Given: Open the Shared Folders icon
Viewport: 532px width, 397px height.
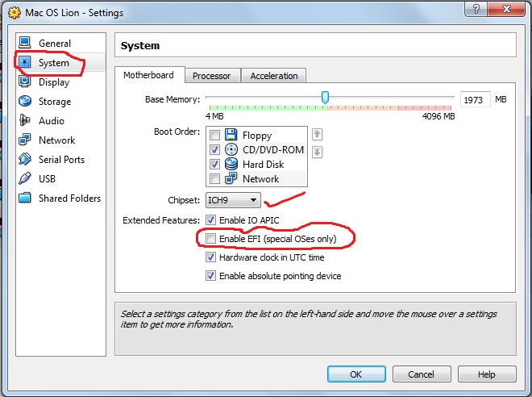Looking at the screenshot, I should pyautogui.click(x=25, y=198).
